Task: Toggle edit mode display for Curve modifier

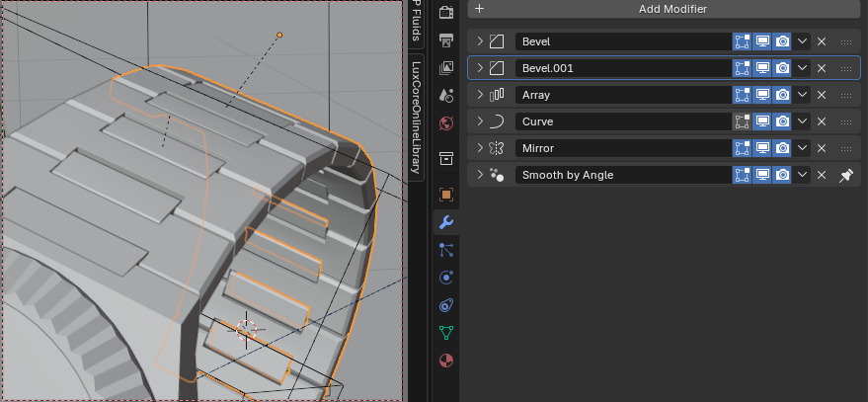Action: click(x=743, y=121)
